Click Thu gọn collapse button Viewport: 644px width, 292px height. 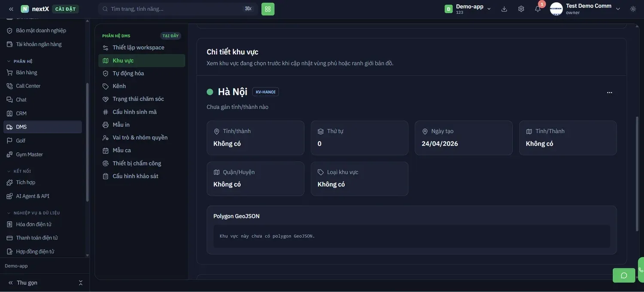(x=23, y=283)
